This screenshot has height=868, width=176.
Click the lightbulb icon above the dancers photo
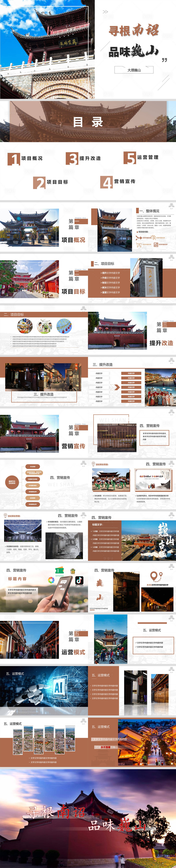(93, 464)
